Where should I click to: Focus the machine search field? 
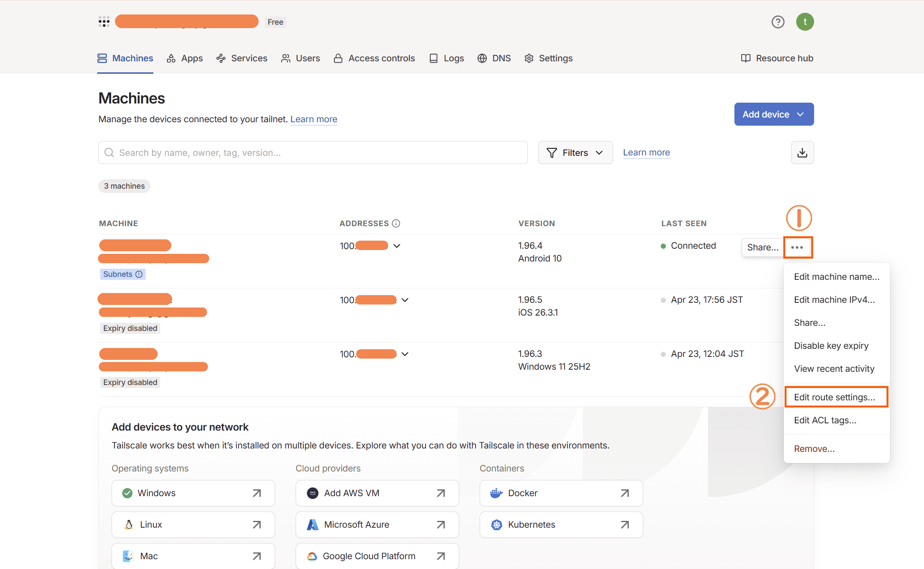(x=313, y=152)
